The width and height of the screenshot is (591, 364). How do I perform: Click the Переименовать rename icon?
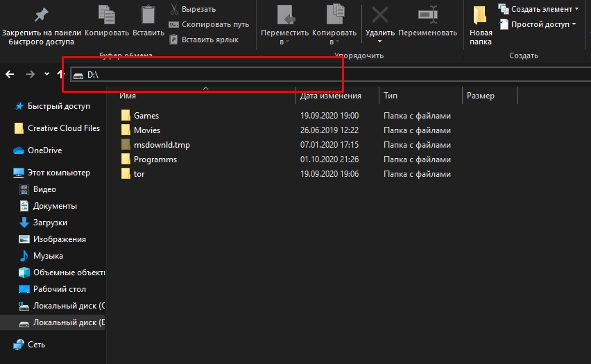pyautogui.click(x=427, y=15)
